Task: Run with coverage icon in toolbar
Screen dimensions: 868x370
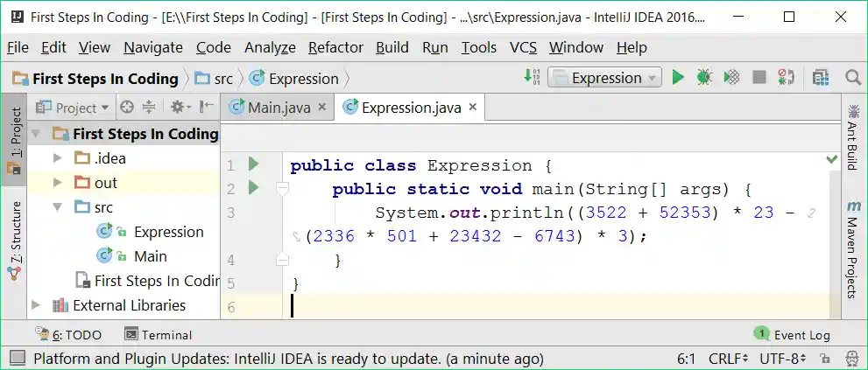Action: [732, 78]
